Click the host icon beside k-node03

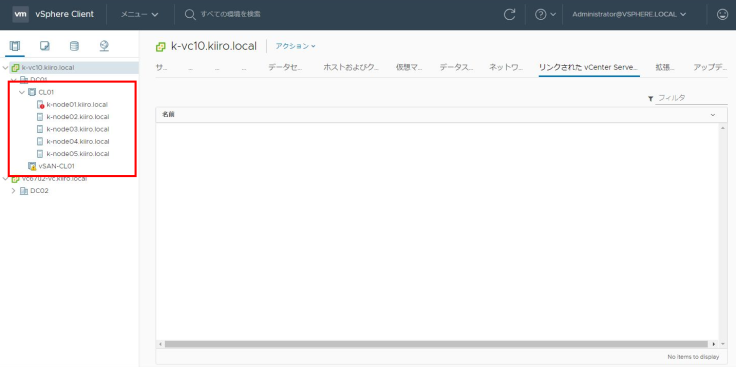(40, 129)
